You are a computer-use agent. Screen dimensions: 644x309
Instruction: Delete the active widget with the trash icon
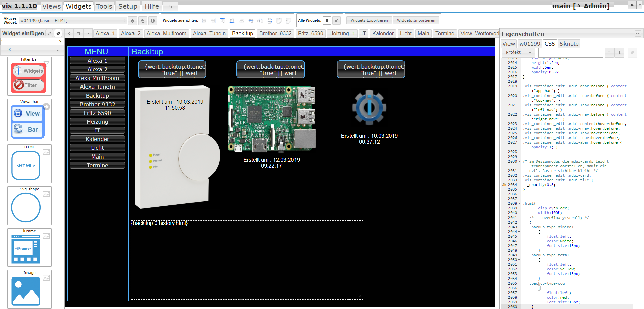pos(132,20)
